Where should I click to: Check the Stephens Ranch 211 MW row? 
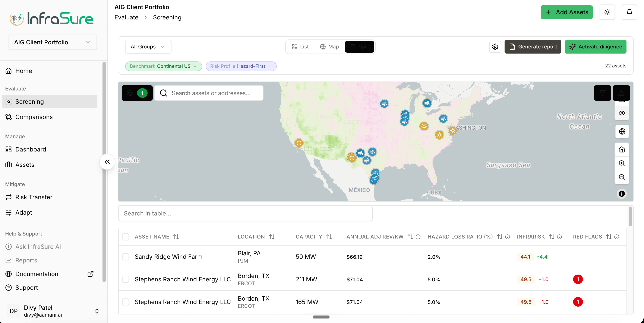(x=126, y=279)
